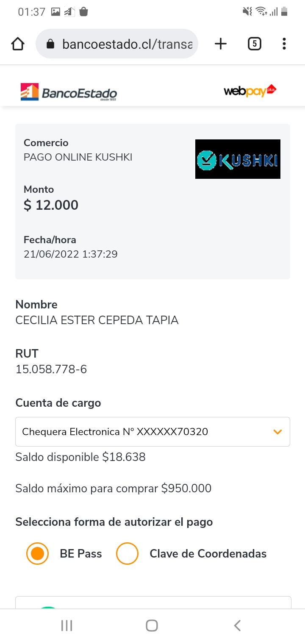
Task: Select the Clave de Coordenadas radio option
Action: 127,553
